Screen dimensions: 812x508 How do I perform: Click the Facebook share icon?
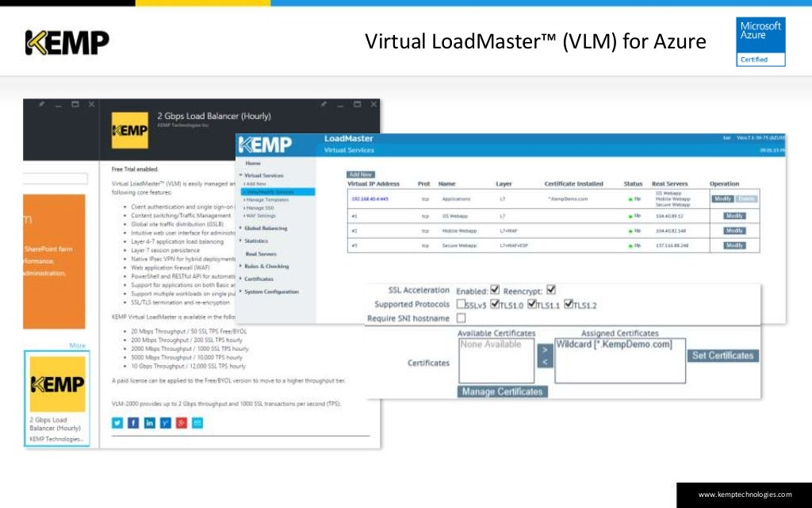pos(133,423)
